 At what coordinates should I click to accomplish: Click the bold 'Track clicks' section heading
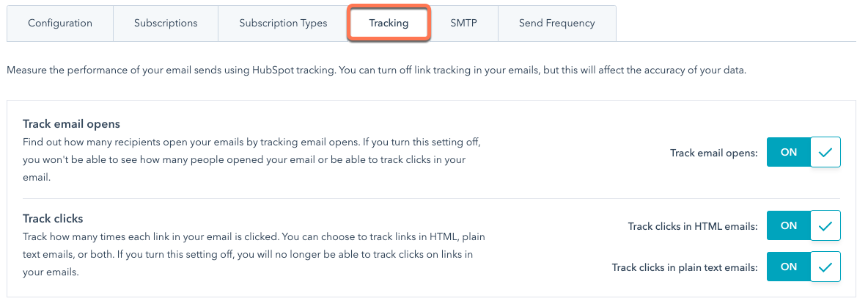coord(53,218)
